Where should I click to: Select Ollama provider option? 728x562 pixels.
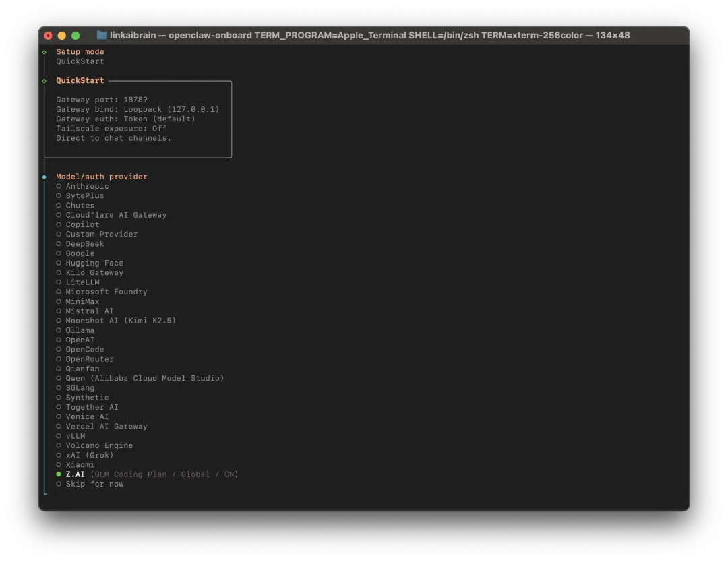(75, 330)
